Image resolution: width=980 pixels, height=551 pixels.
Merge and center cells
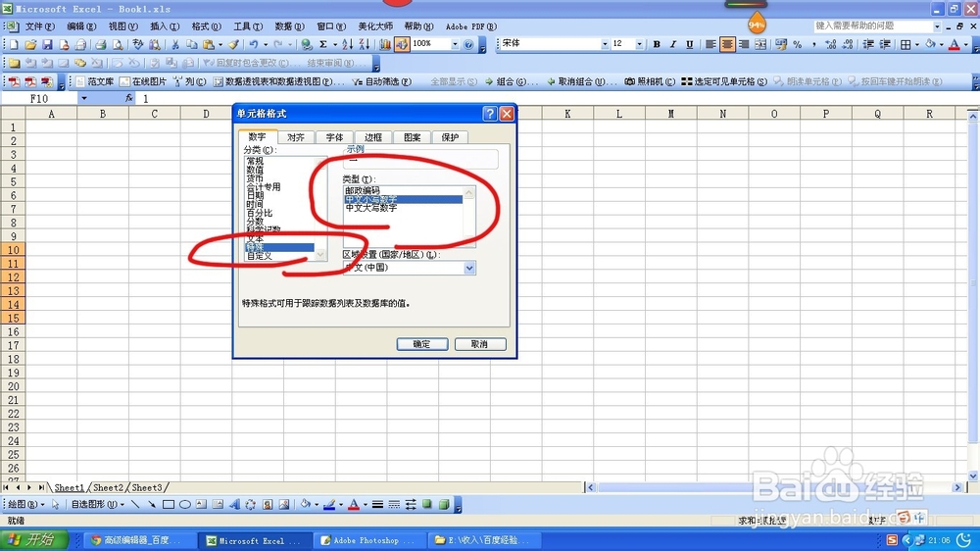(x=760, y=44)
